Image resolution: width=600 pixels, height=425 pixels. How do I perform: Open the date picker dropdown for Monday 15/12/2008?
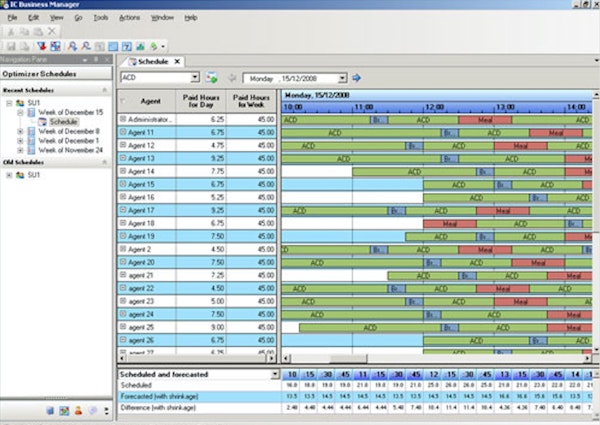pyautogui.click(x=342, y=77)
